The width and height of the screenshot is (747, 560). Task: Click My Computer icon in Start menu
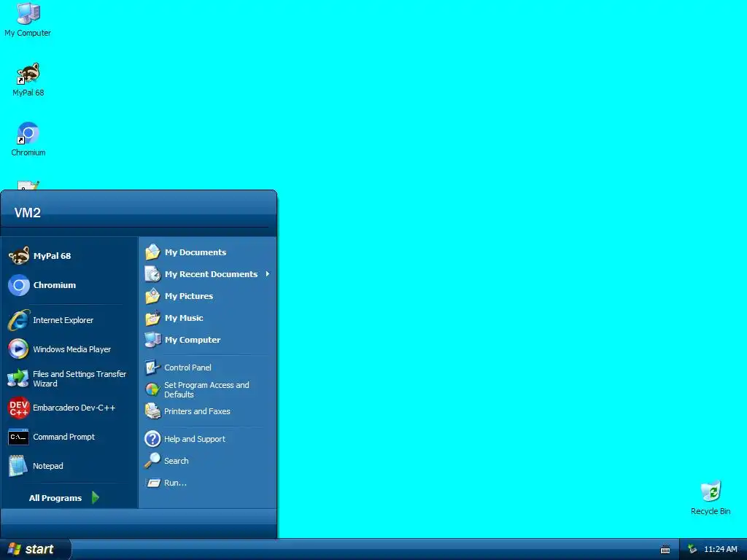[x=152, y=340]
